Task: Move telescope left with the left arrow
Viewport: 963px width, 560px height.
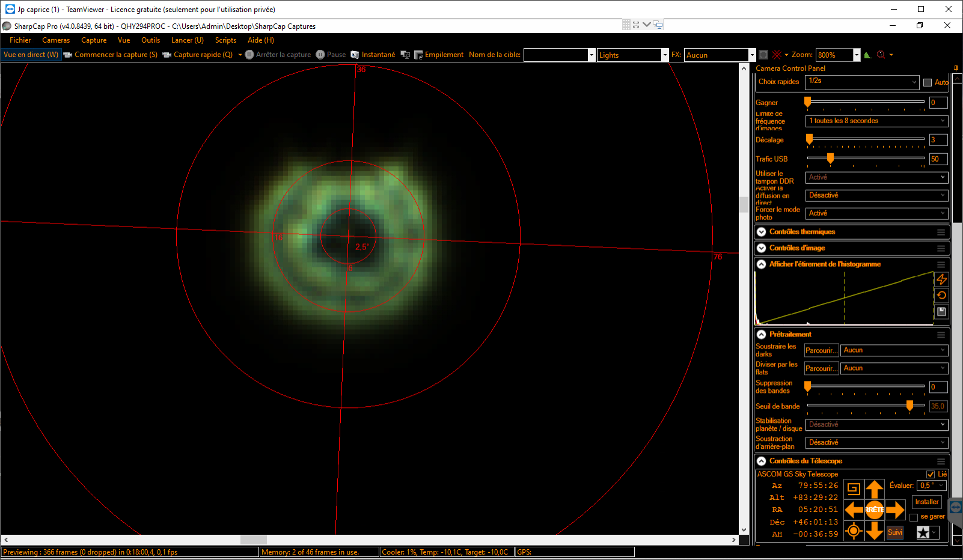Action: (x=854, y=510)
